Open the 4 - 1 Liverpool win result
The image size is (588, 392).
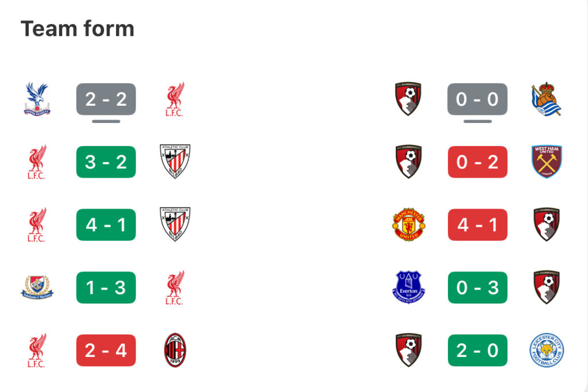pos(106,225)
